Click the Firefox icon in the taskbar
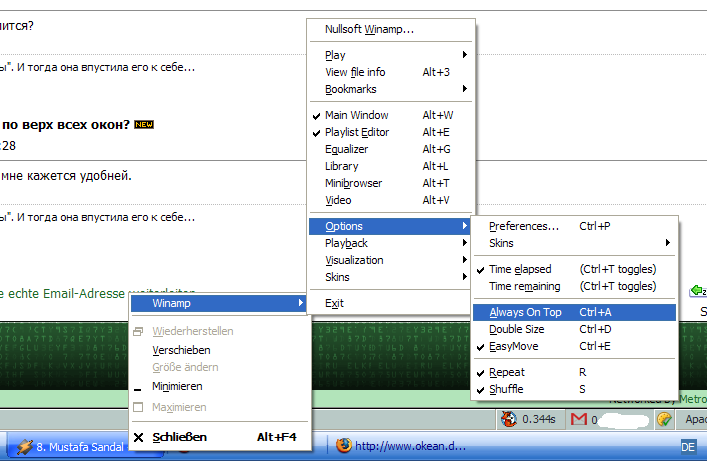The image size is (707, 461). pos(344,446)
